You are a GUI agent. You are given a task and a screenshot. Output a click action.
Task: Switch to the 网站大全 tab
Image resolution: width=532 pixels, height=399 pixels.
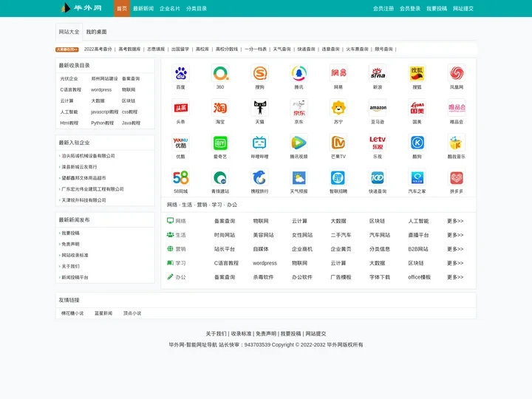click(69, 32)
